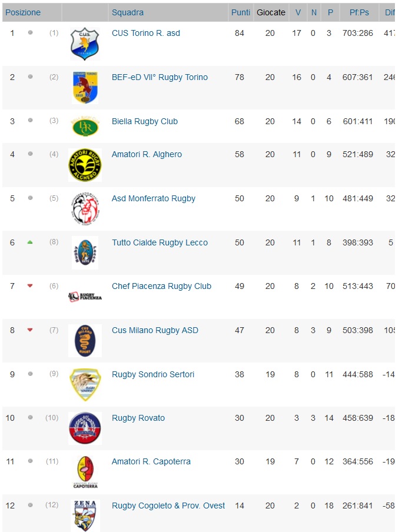Click the Asd Monferrato Rugby logo
The width and height of the screenshot is (402, 532).
(85, 209)
